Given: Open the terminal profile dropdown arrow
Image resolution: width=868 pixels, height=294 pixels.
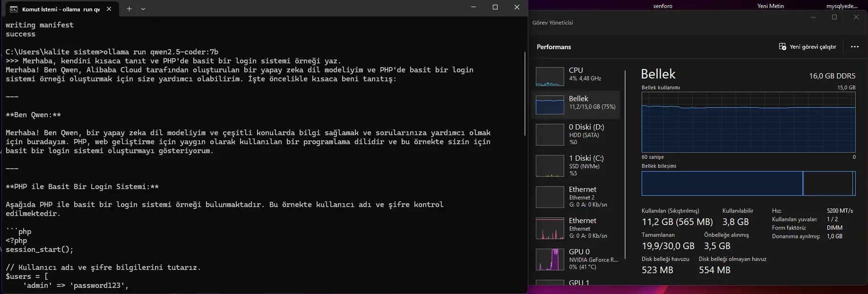Looking at the screenshot, I should point(143,9).
